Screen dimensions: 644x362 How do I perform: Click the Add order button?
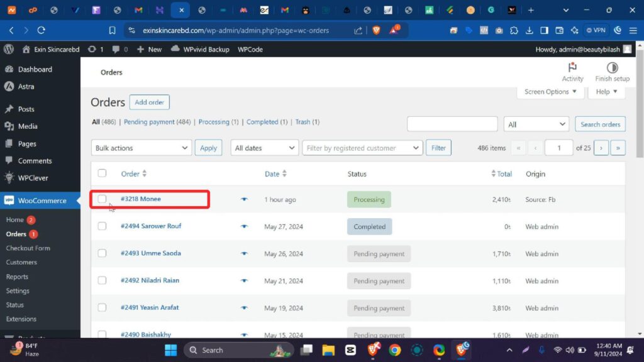[x=149, y=102]
